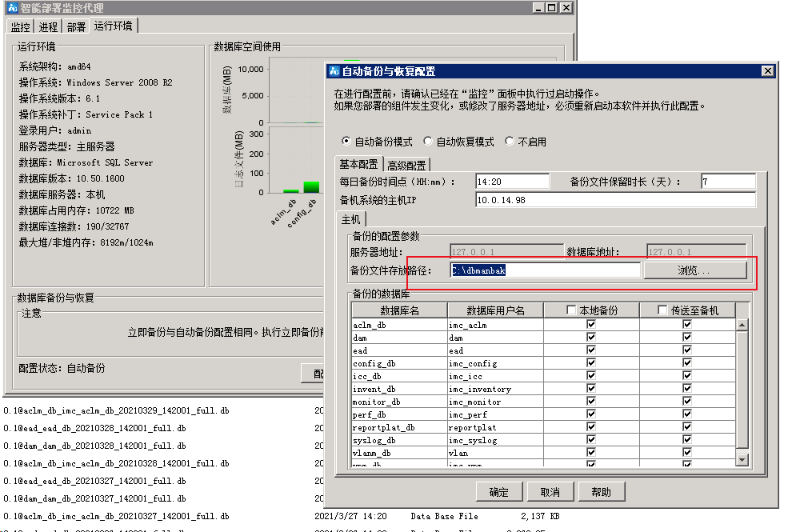The image size is (808, 532).
Task: Click the 帮助 button
Action: (x=601, y=492)
